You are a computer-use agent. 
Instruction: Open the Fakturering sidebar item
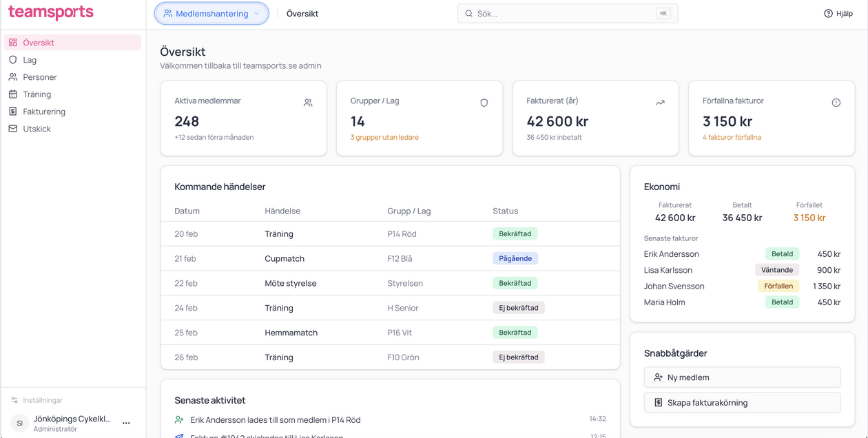[44, 112]
